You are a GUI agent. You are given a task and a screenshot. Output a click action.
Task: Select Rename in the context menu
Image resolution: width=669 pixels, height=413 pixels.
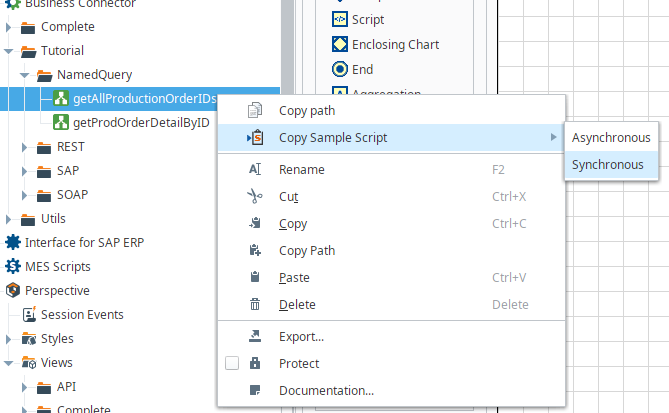click(x=301, y=170)
